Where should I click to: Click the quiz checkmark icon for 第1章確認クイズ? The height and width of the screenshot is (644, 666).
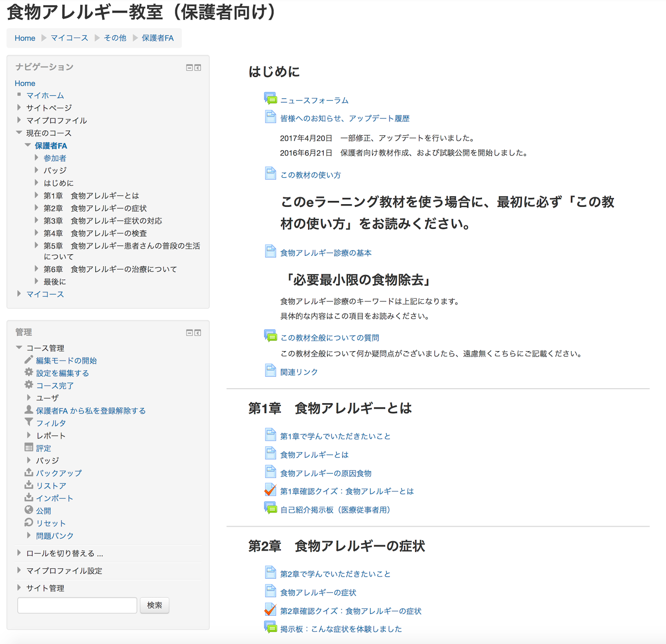coord(271,490)
